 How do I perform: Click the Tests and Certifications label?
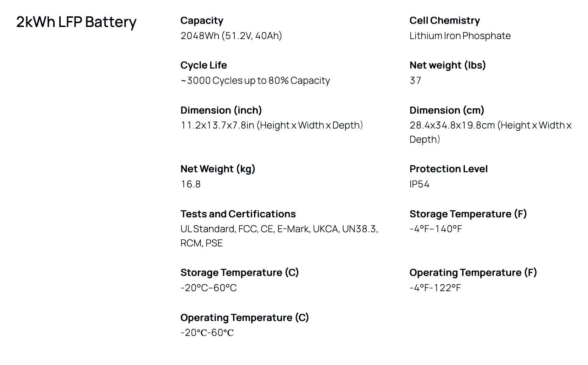[238, 214]
